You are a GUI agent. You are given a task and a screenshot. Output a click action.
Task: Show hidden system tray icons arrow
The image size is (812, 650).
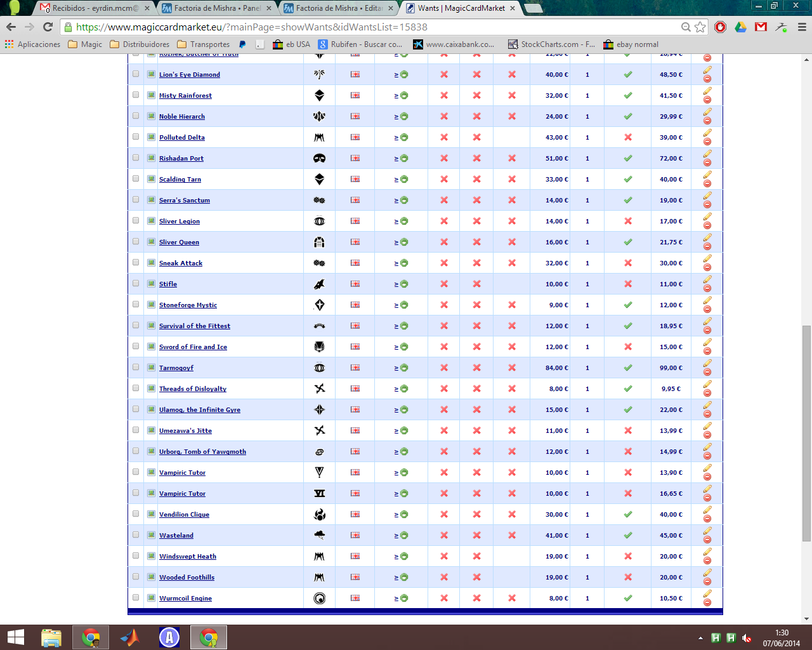pyautogui.click(x=700, y=638)
